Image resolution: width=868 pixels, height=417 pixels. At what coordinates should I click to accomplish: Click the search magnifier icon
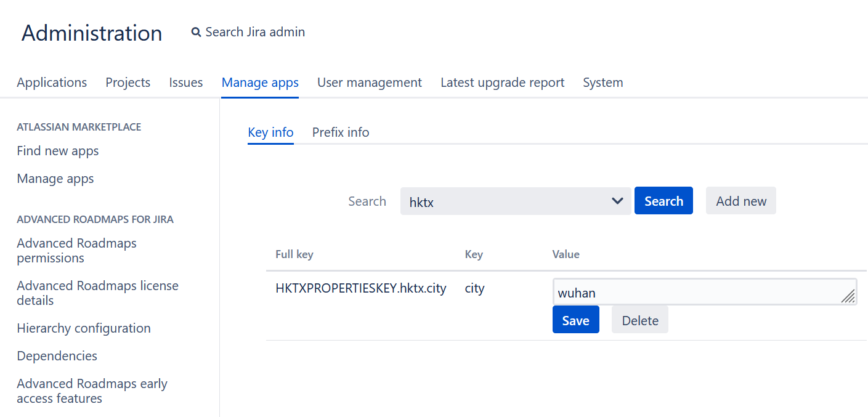(196, 32)
